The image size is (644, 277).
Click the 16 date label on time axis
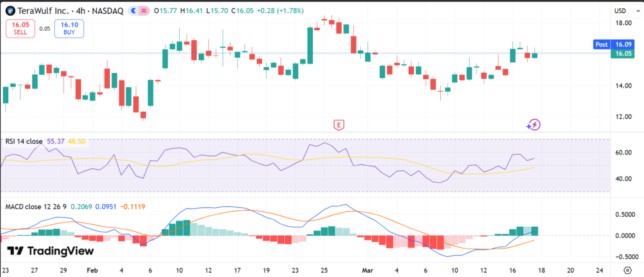(x=512, y=271)
